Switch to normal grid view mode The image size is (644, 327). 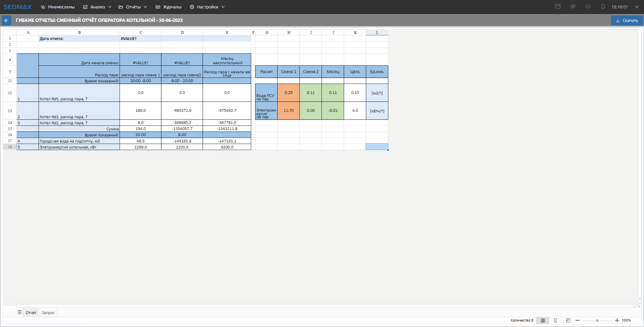click(543, 320)
